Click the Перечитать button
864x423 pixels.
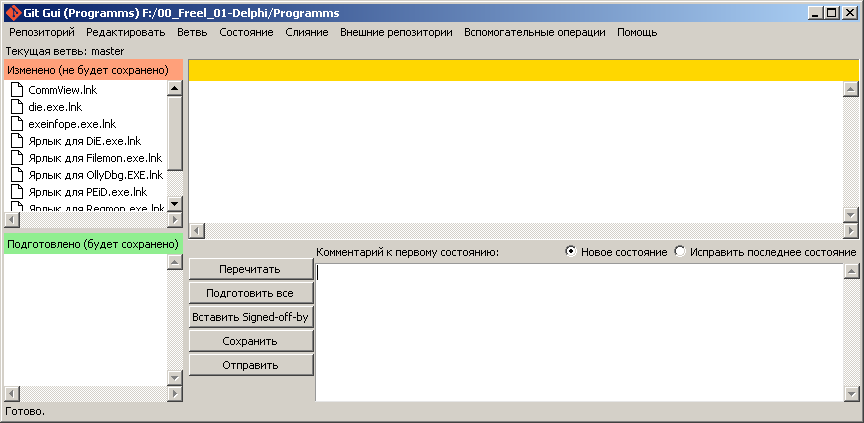click(x=251, y=269)
